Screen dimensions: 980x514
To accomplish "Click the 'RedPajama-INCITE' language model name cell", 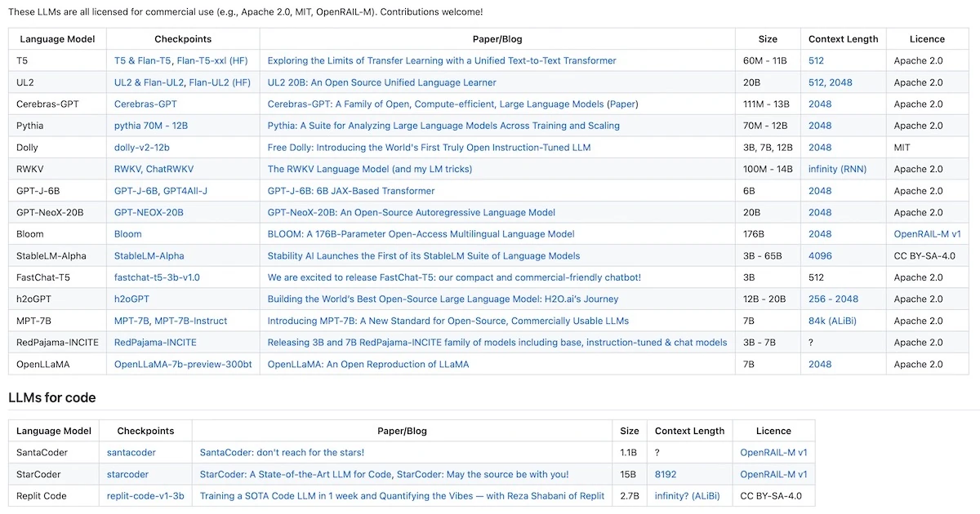I will (x=57, y=343).
